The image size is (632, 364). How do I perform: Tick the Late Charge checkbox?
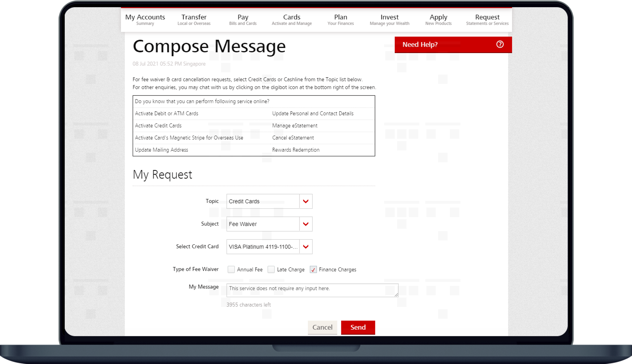(x=271, y=270)
